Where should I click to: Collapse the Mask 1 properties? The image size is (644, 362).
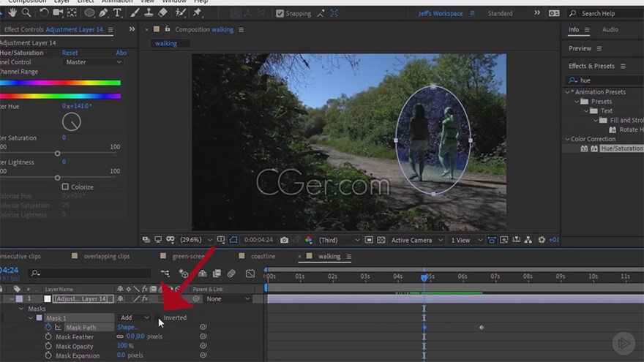(31, 318)
